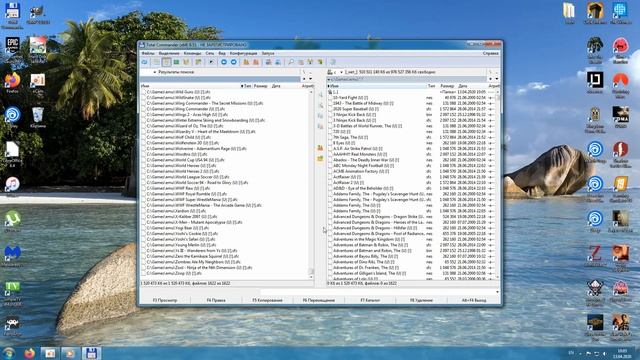The height and width of the screenshot is (360, 640).
Task: Open the Файлы menu
Action: (148, 53)
